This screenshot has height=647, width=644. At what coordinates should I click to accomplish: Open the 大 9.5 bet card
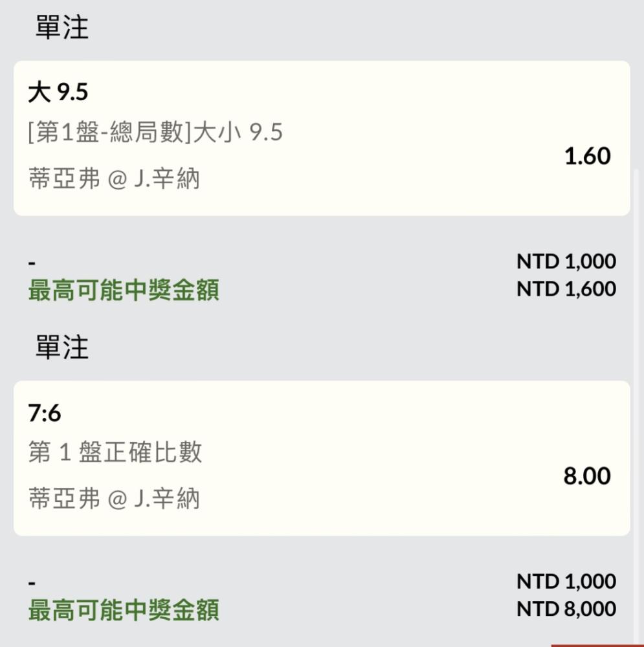(x=322, y=138)
